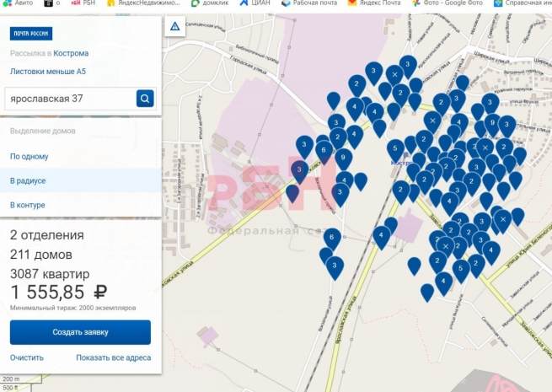Click the search magnifier button
The height and width of the screenshot is (392, 552).
[145, 99]
